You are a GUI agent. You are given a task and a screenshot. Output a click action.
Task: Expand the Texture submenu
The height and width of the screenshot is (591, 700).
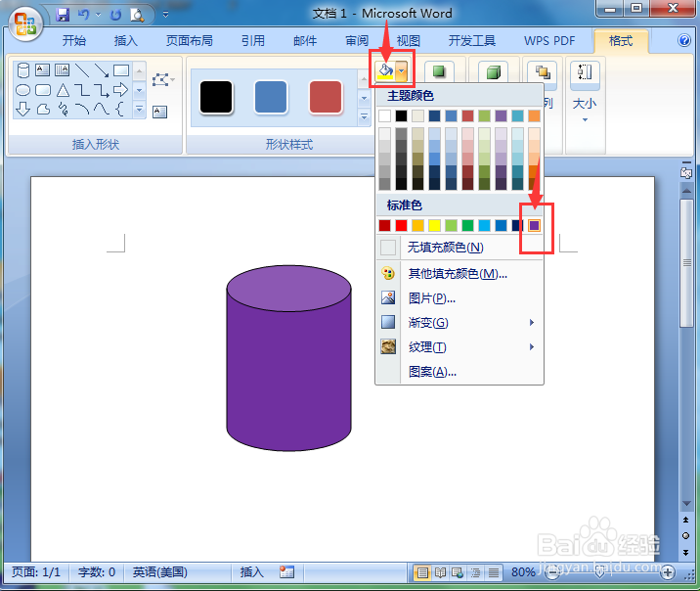point(460,347)
